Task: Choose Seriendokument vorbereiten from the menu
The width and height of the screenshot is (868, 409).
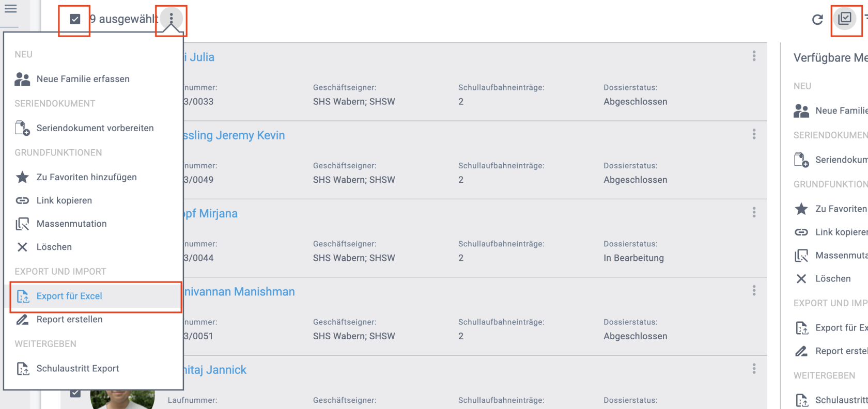Action: 95,128
